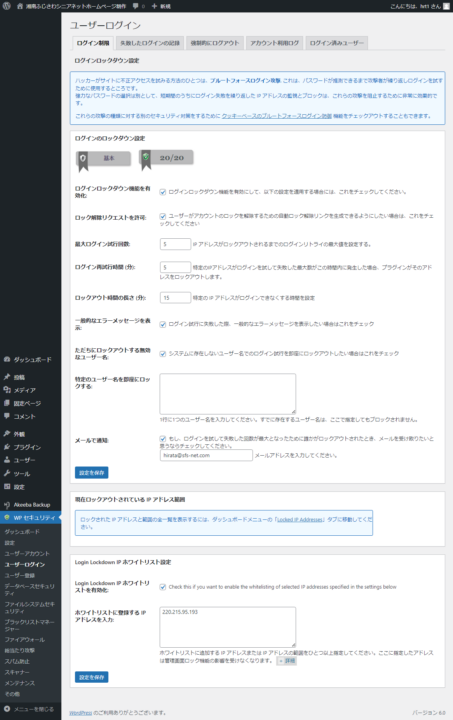Open Akeeba Backup in the sidebar

(30, 505)
